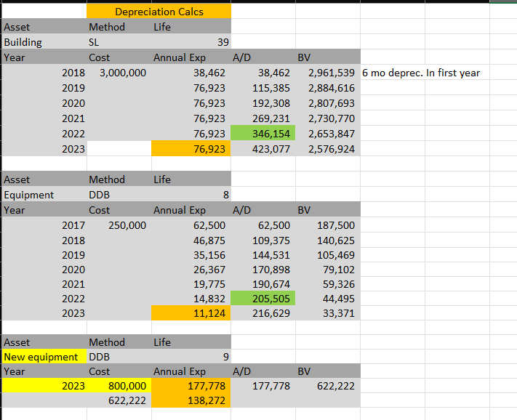
Task: Click accumulated depreciation 177,778 in new equipment table
Action: click(x=263, y=386)
